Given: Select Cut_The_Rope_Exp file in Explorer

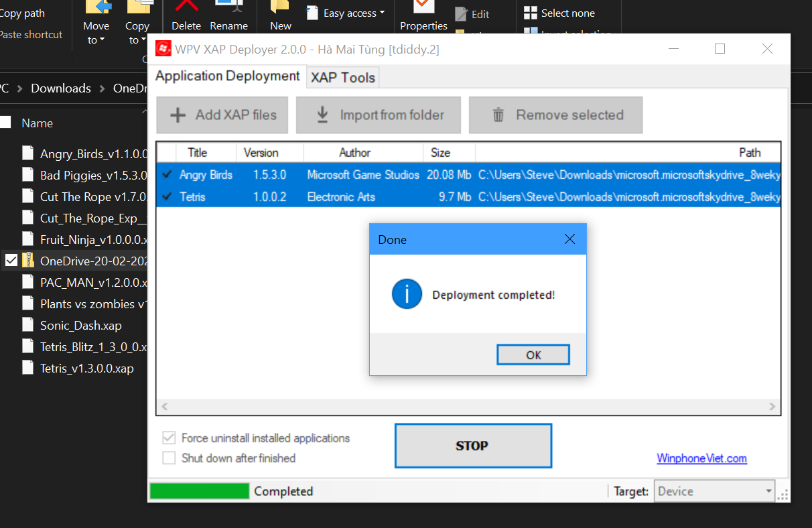Looking at the screenshot, I should click(84, 218).
